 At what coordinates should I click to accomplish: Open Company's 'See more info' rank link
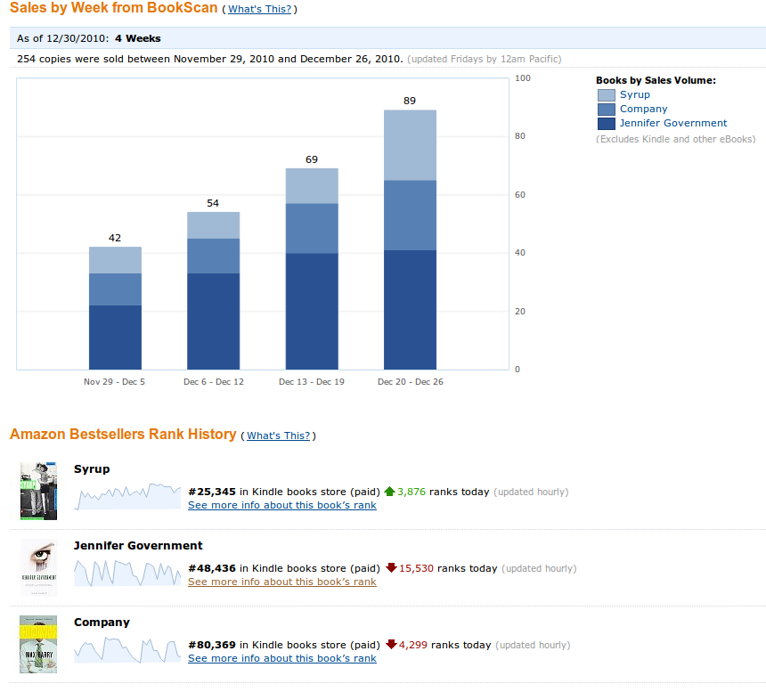point(281,658)
